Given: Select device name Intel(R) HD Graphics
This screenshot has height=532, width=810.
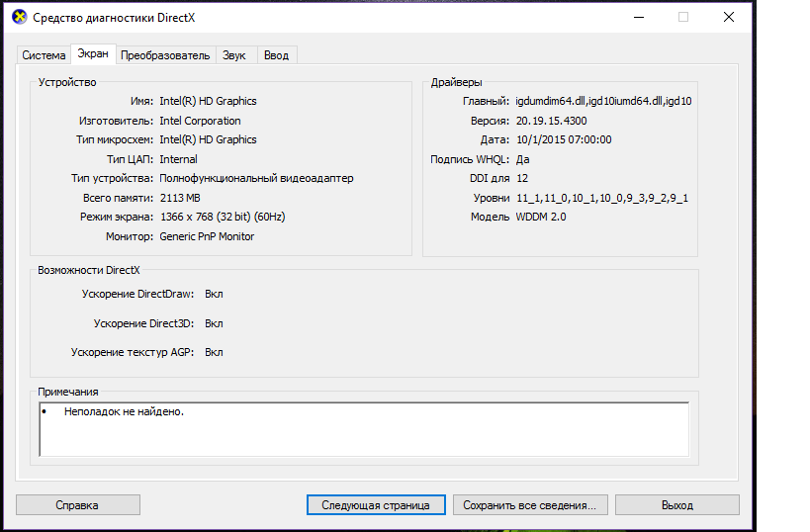Looking at the screenshot, I should [208, 101].
